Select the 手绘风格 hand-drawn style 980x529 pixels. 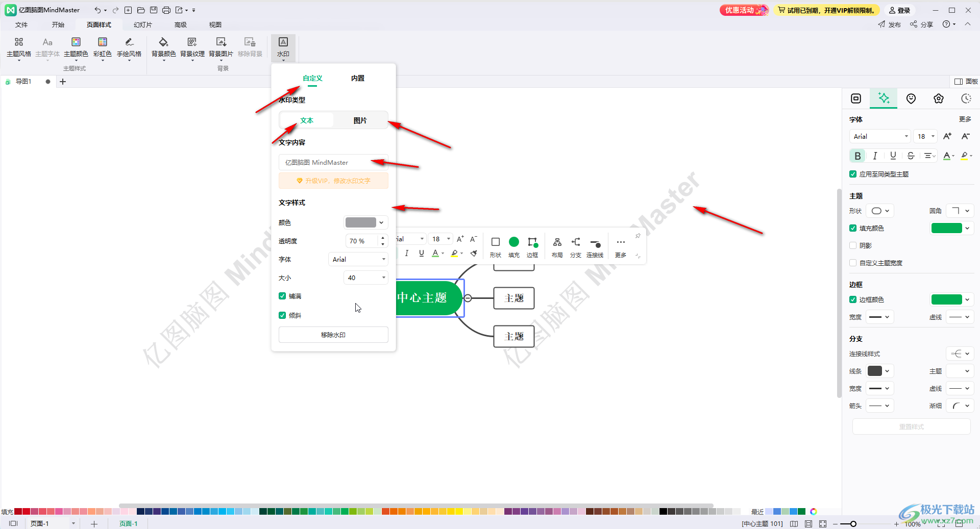click(x=129, y=48)
